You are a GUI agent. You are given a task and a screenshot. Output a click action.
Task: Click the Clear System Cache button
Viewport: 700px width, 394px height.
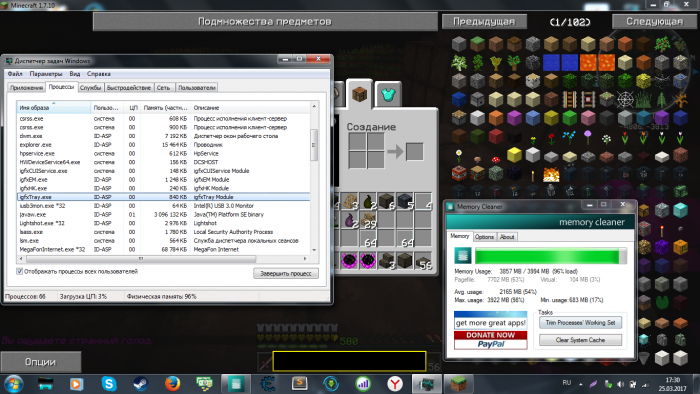(580, 340)
